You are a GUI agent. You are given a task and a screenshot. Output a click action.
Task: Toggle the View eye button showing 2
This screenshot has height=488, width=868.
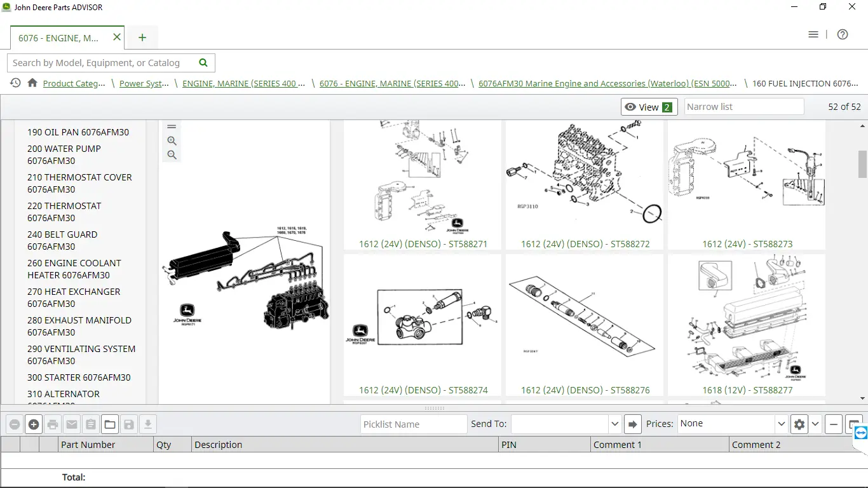pyautogui.click(x=649, y=107)
